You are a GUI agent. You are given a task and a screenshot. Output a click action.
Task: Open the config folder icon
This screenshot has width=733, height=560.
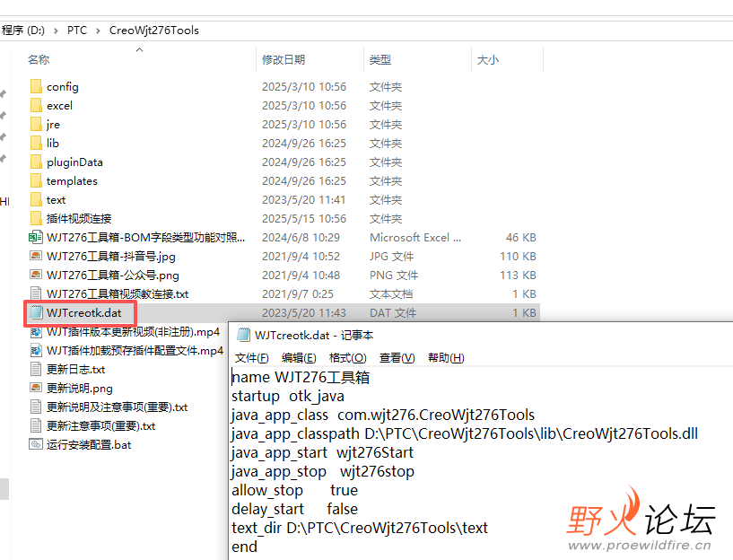(36, 86)
